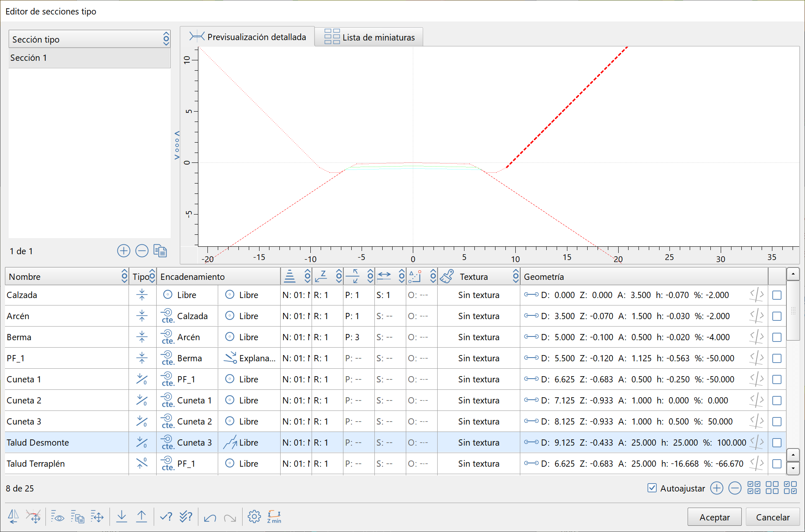Viewport: 805px width, 532px height.
Task: Select the Previsualización detallada tab
Action: pyautogui.click(x=248, y=37)
